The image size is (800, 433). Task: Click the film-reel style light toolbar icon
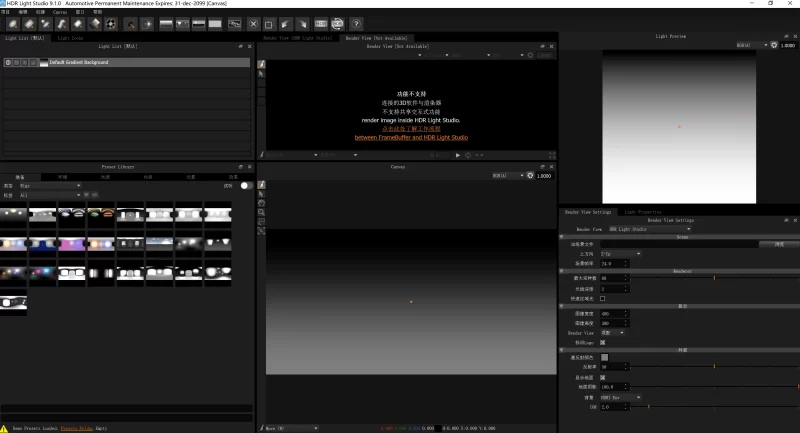tap(111, 23)
